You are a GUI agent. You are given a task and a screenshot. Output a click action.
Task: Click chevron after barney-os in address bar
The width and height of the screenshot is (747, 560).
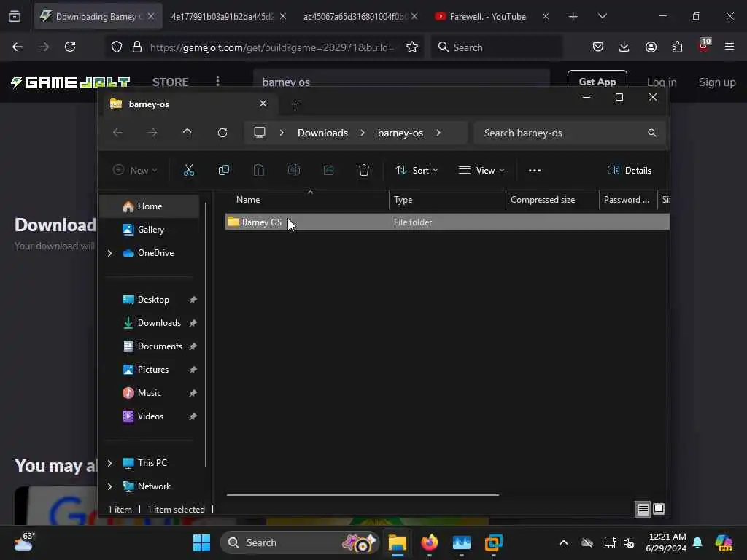(438, 133)
